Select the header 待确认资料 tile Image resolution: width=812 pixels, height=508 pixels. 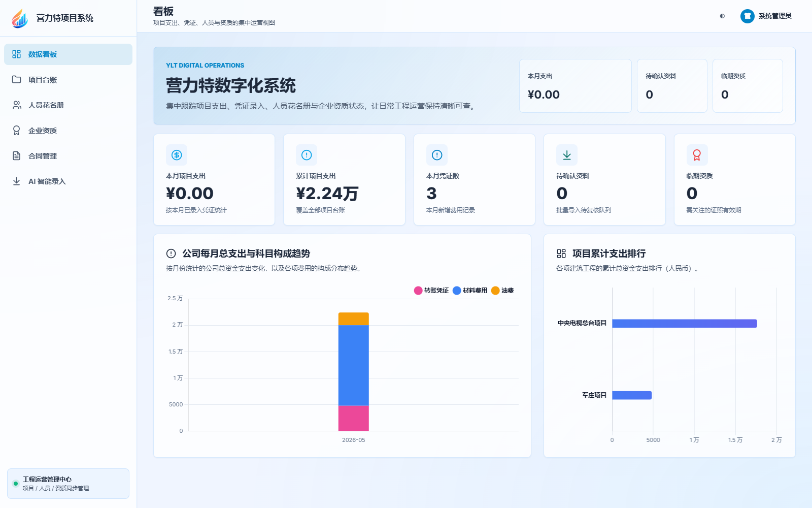(x=672, y=86)
